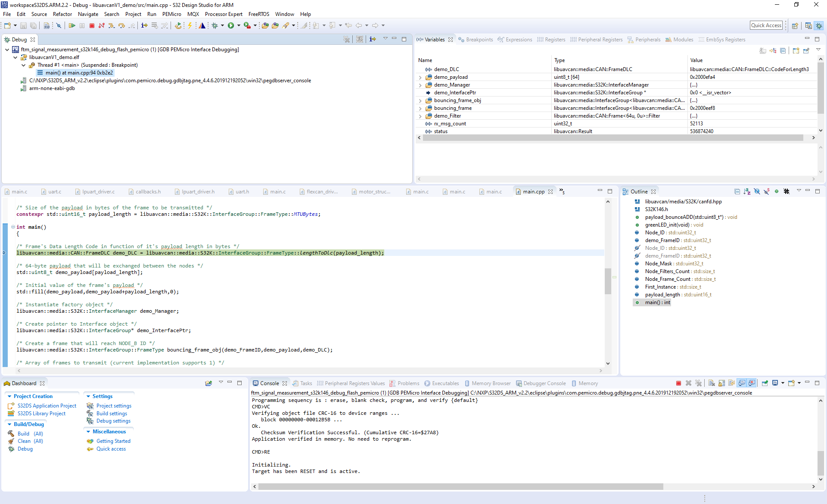Terminate the debug session with red square icon
This screenshot has width=827, height=504.
[x=92, y=25]
